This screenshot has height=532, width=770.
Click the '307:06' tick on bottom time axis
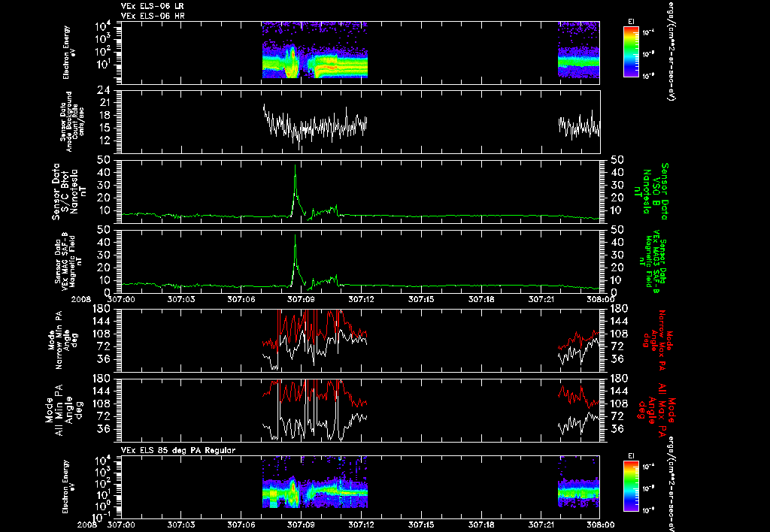tap(241, 525)
